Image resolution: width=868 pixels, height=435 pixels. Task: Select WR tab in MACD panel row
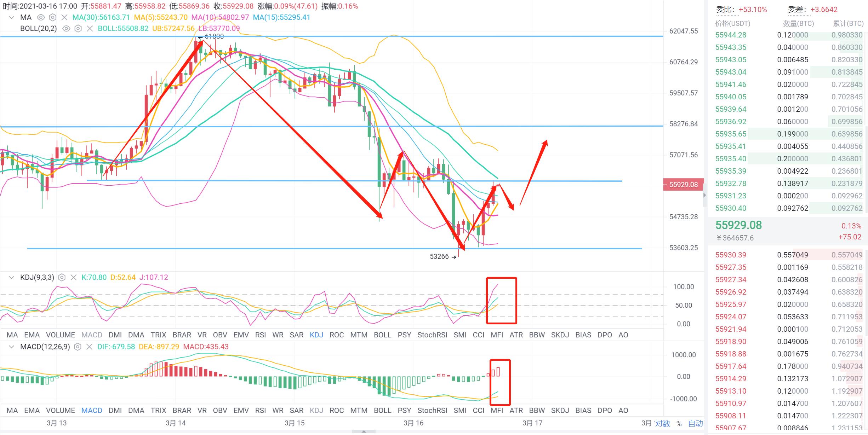(278, 411)
